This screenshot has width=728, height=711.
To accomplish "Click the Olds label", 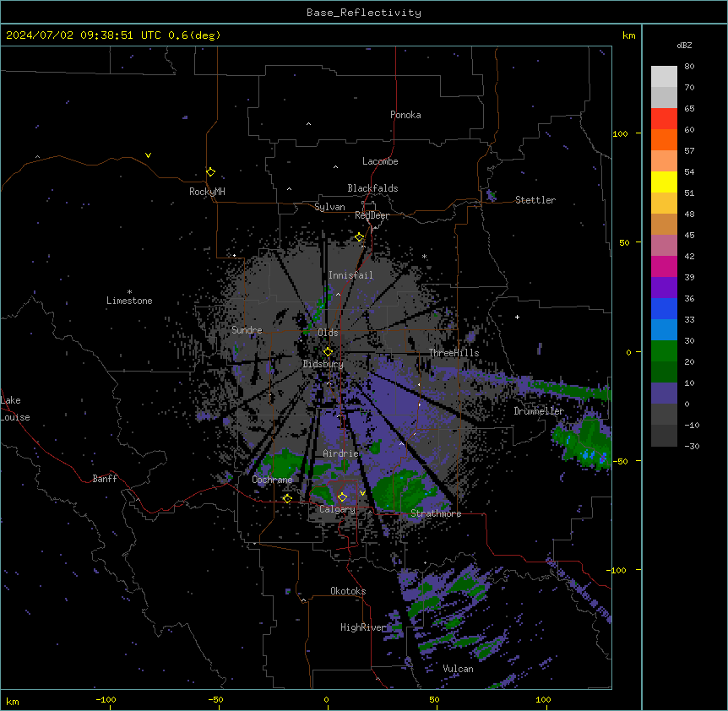I will coord(328,333).
